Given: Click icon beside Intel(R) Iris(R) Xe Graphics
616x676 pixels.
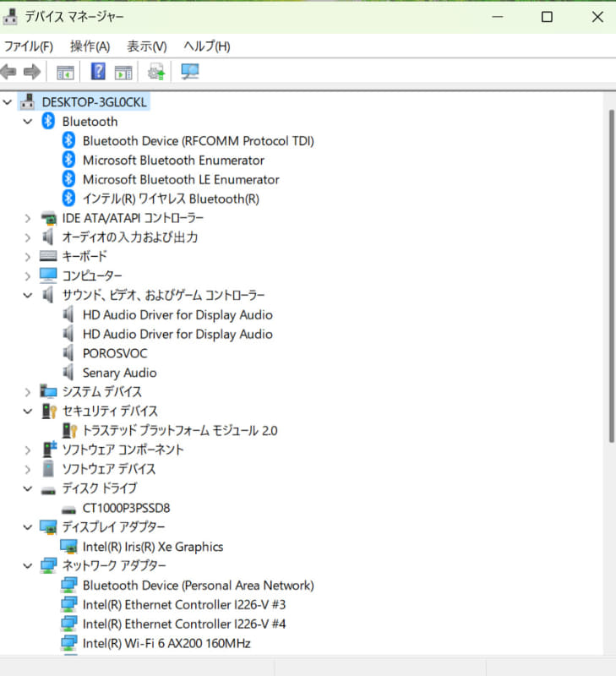Looking at the screenshot, I should (68, 546).
